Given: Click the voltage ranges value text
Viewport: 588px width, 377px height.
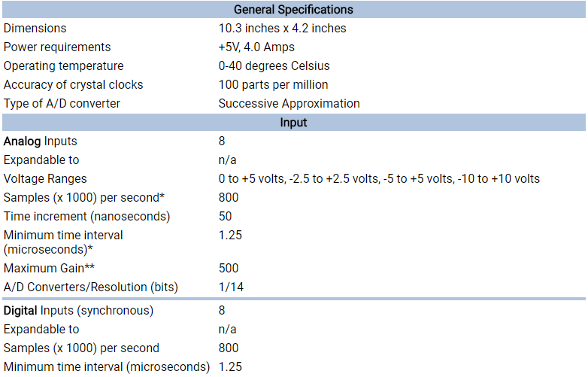Looking at the screenshot, I should 379,179.
